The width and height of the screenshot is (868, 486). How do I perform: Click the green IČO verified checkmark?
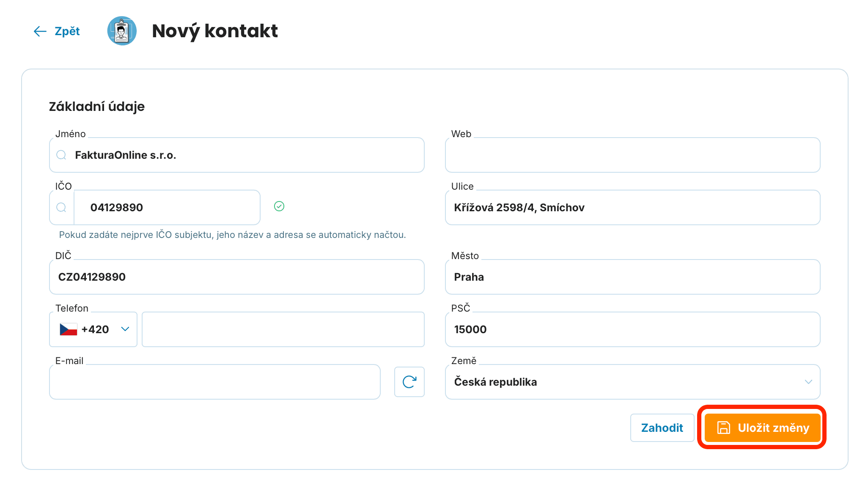pos(279,206)
